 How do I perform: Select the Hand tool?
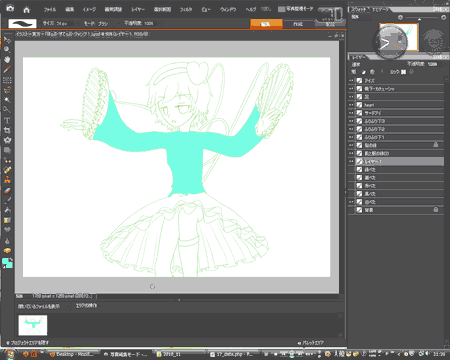coord(7,60)
